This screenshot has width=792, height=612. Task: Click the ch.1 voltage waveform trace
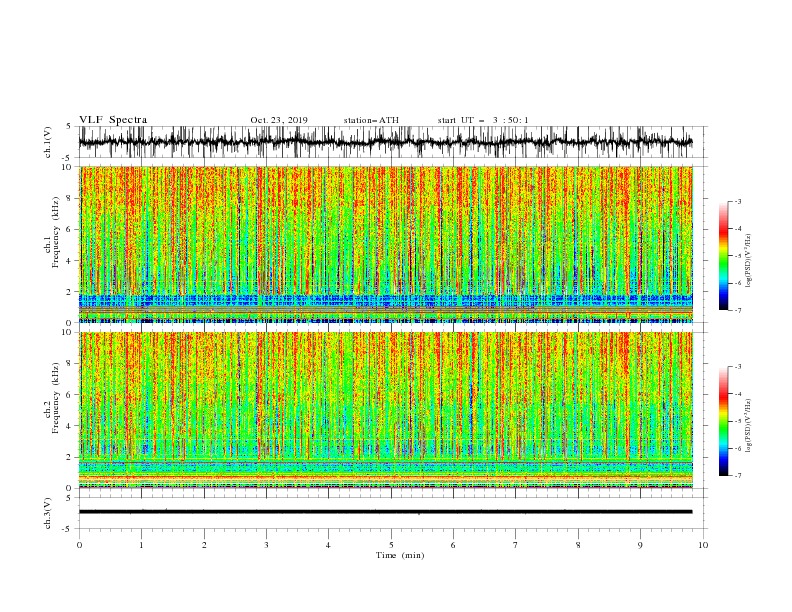[x=386, y=142]
